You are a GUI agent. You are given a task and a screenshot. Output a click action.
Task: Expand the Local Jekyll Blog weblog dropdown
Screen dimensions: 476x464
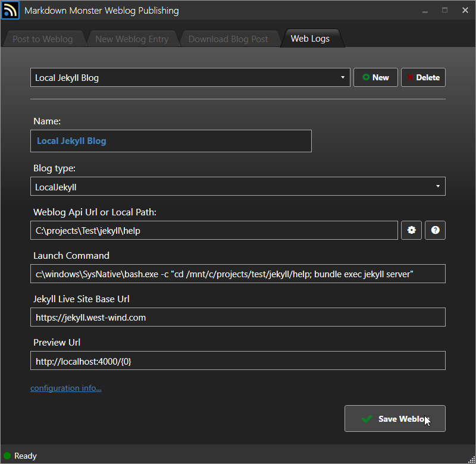pyautogui.click(x=190, y=77)
